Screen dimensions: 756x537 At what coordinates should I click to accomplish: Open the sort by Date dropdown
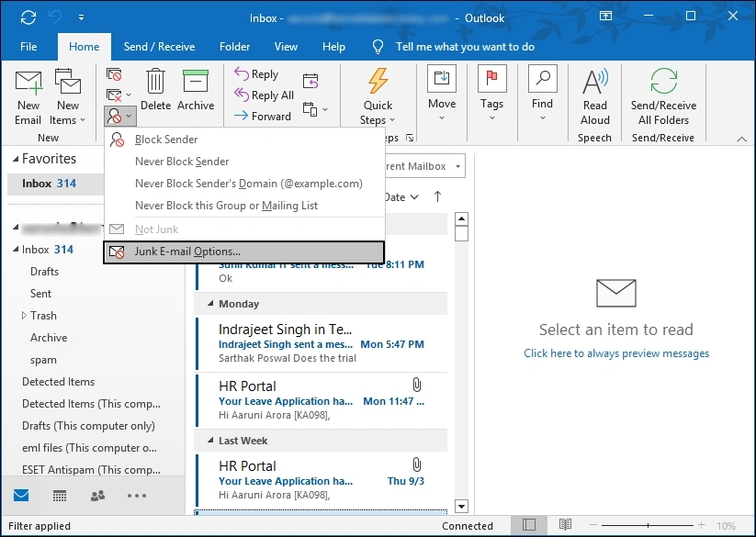coord(401,197)
